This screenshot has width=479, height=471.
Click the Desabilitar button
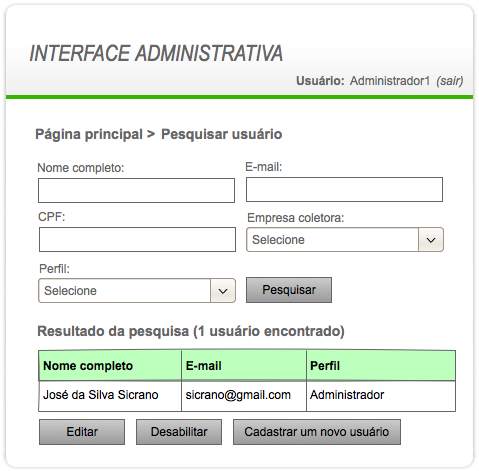click(x=179, y=432)
